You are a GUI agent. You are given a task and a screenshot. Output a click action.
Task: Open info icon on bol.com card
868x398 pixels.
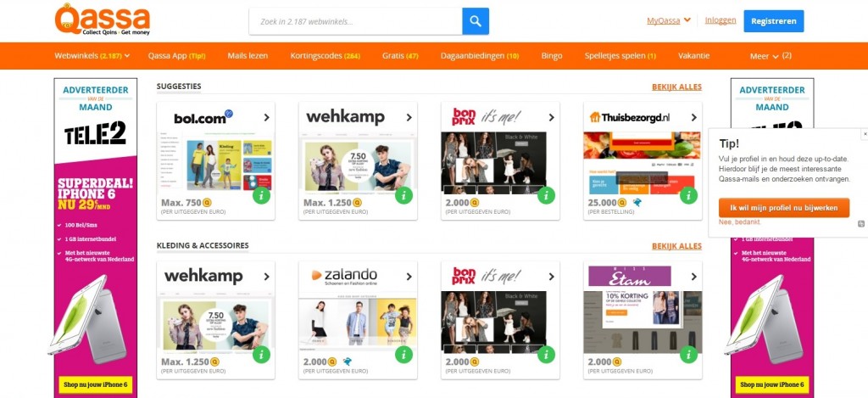click(x=261, y=195)
